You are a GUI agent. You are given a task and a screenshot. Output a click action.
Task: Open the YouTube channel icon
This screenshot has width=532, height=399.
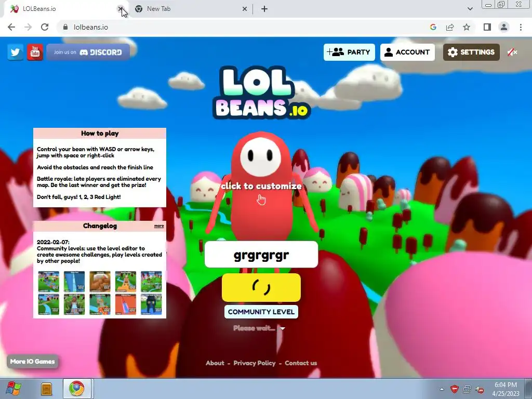click(35, 52)
